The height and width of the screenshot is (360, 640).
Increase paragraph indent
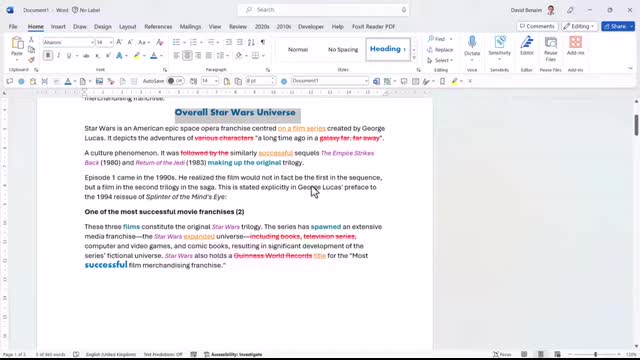point(240,42)
